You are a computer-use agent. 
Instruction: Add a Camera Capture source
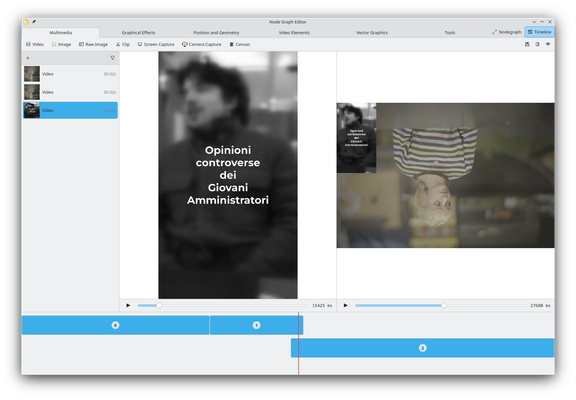(202, 44)
